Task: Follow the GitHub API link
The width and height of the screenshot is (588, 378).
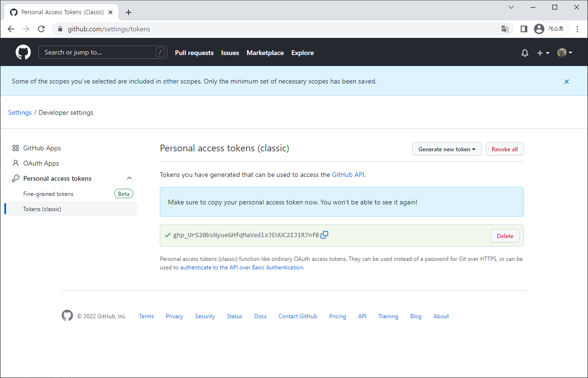Action: 348,175
